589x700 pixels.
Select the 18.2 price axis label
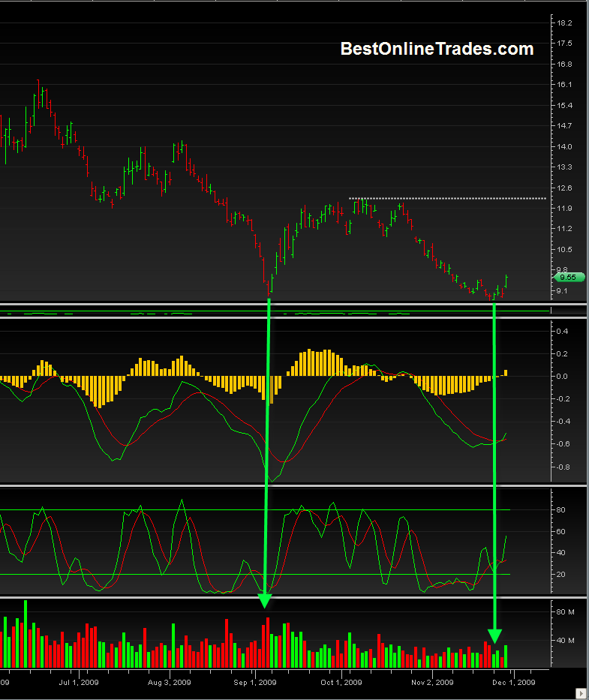(x=564, y=23)
